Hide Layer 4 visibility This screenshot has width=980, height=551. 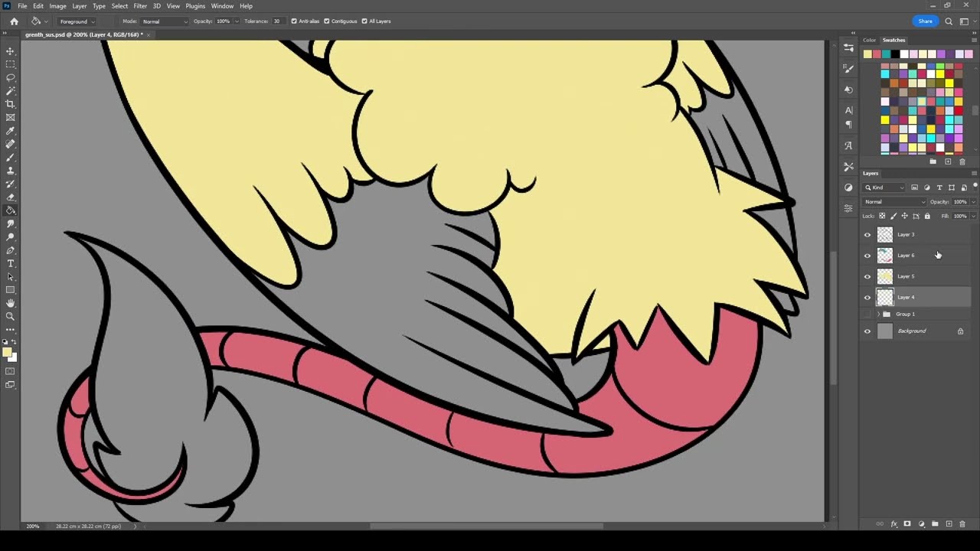867,297
